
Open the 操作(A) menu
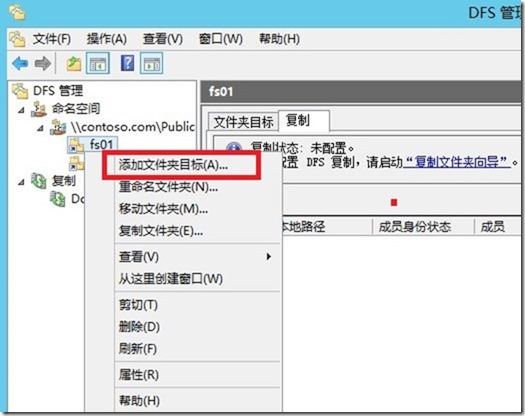click(107, 39)
